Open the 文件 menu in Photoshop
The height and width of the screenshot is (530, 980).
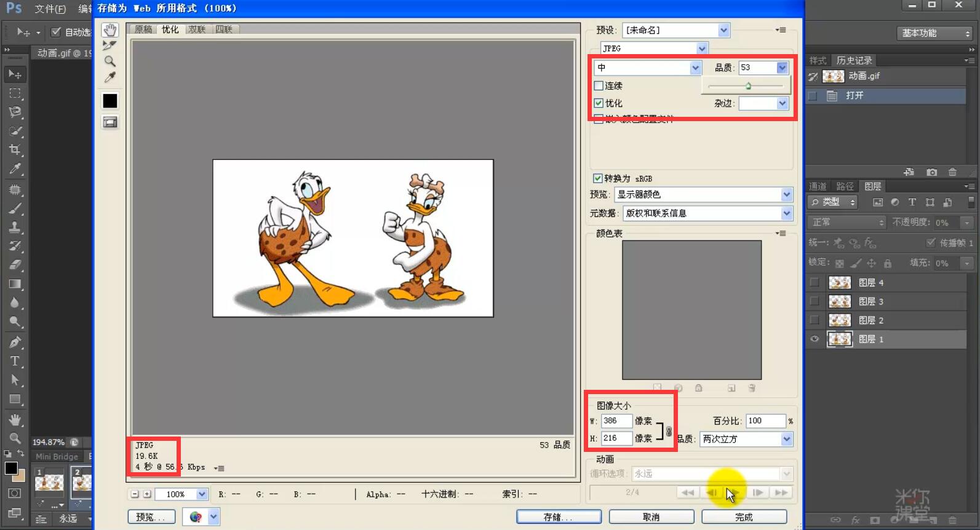click(x=50, y=9)
